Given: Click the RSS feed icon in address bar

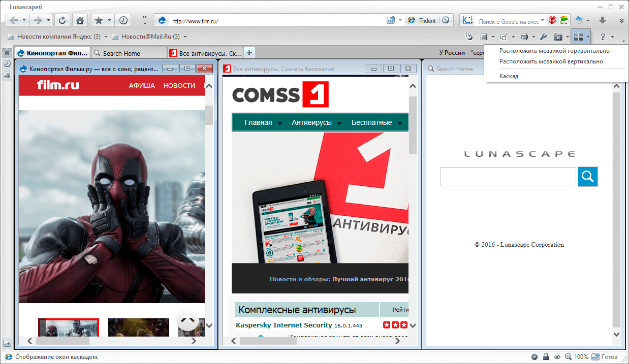Looking at the screenshot, I should click(390, 20).
